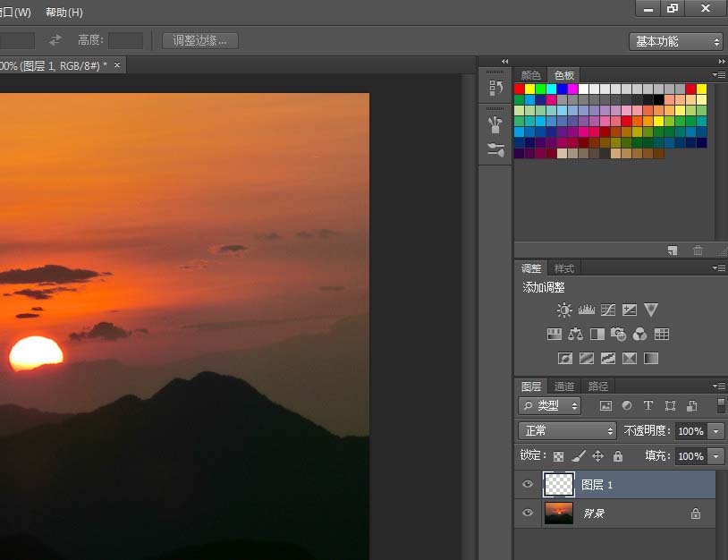The image size is (728, 560).
Task: Toggle visibility of the 背景 layer
Action: click(528, 513)
